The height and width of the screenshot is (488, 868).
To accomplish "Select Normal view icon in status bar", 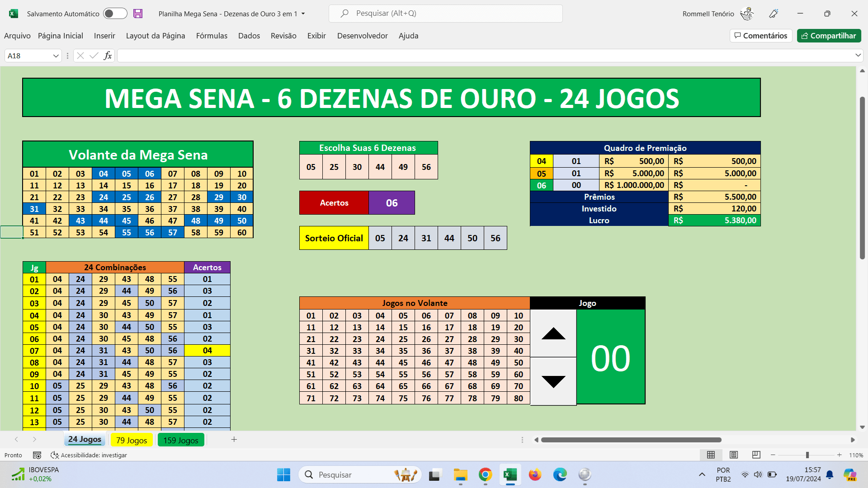I will [711, 455].
